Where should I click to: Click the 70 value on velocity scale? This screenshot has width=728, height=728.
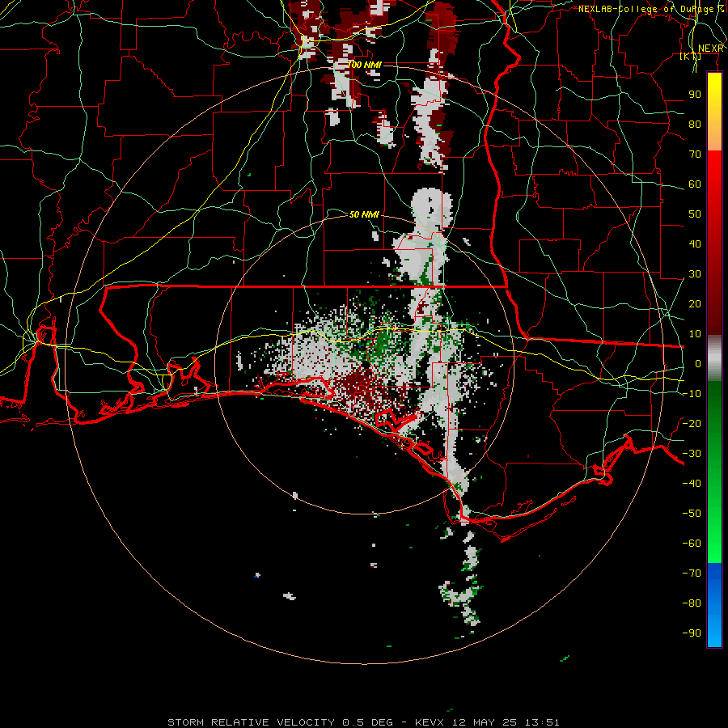point(695,154)
